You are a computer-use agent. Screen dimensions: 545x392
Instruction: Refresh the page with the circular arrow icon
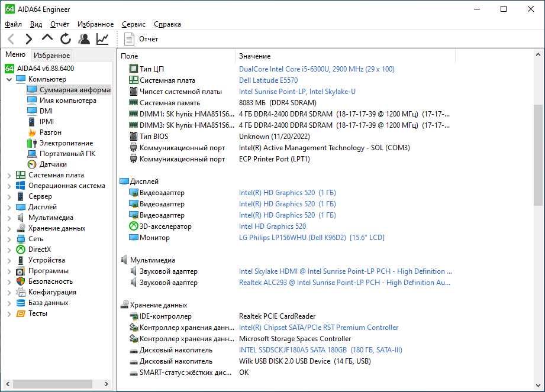click(x=65, y=39)
